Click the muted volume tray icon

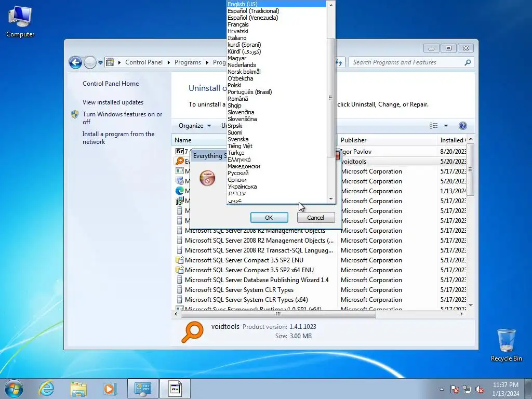pos(480,389)
